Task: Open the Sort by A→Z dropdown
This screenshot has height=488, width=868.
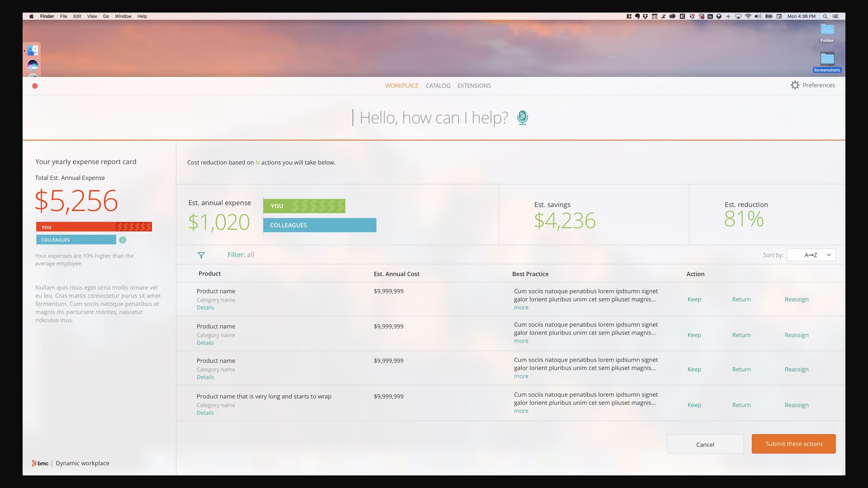Action: click(x=811, y=255)
